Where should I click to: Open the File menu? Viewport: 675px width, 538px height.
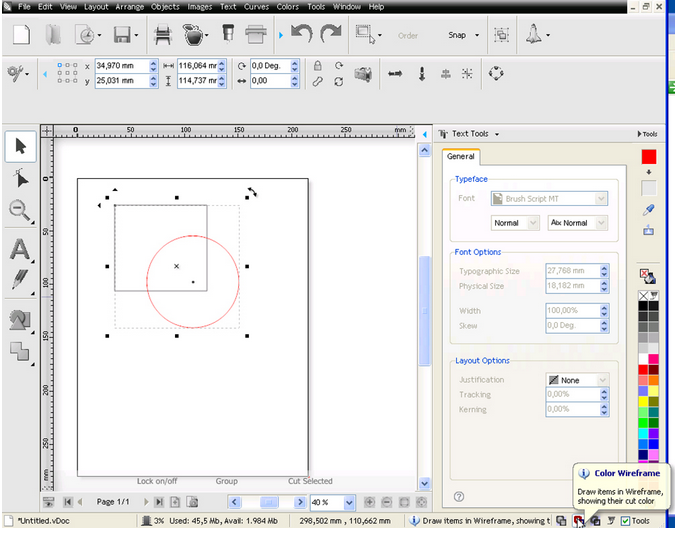[24, 7]
